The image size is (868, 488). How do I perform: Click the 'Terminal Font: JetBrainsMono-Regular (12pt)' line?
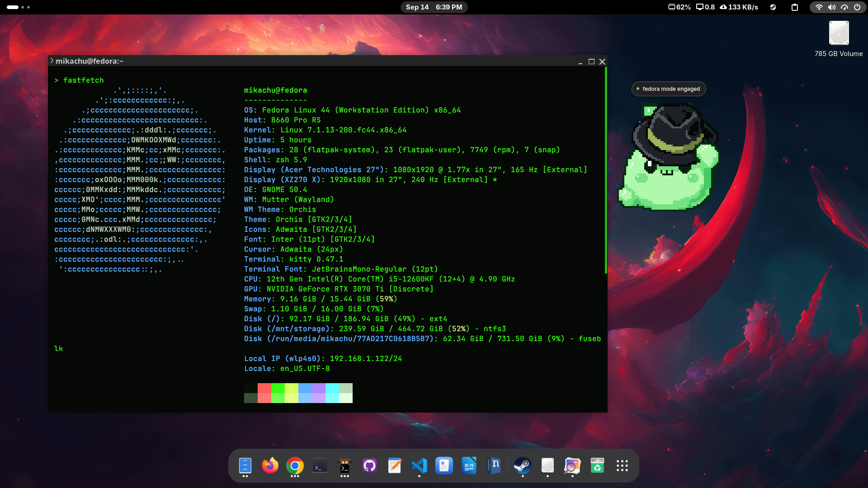click(341, 269)
